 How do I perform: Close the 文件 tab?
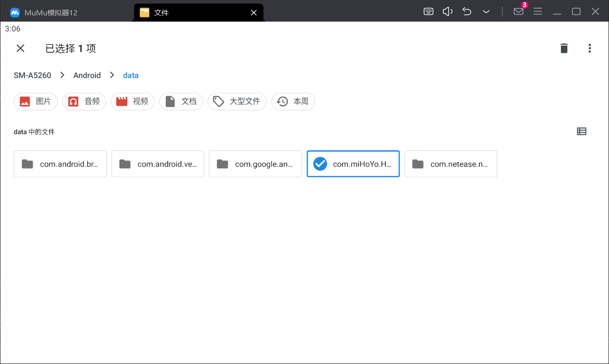coord(254,12)
